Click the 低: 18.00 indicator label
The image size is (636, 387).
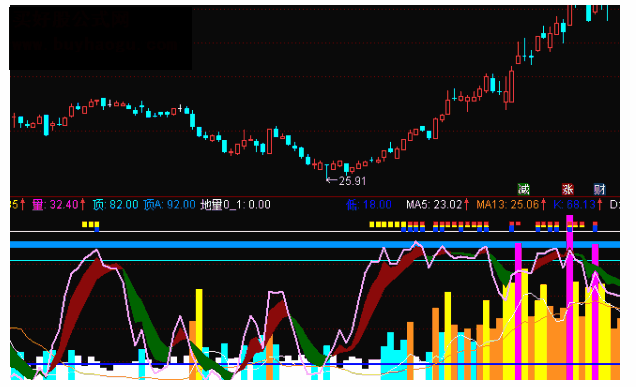click(369, 204)
